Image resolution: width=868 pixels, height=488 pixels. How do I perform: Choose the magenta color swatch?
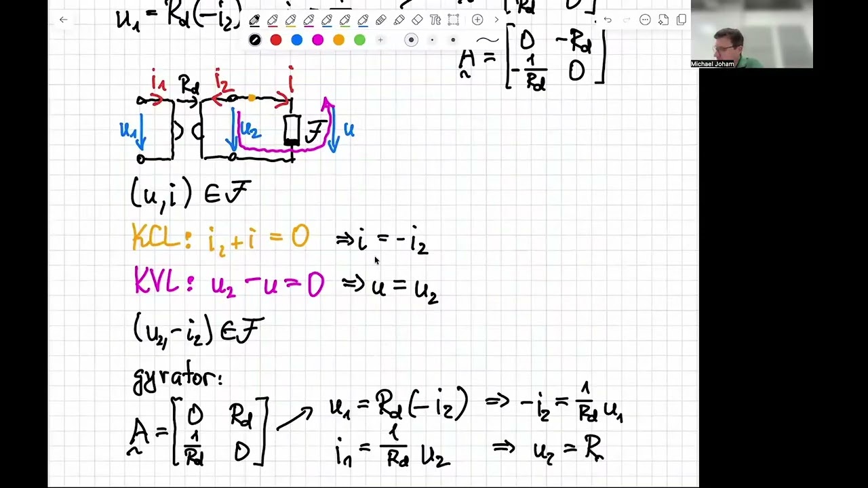tap(317, 40)
